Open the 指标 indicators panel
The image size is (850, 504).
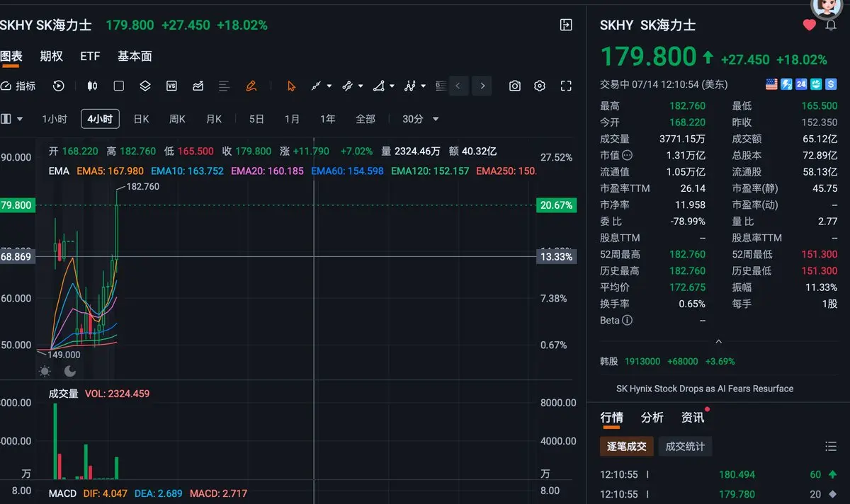tap(18, 86)
